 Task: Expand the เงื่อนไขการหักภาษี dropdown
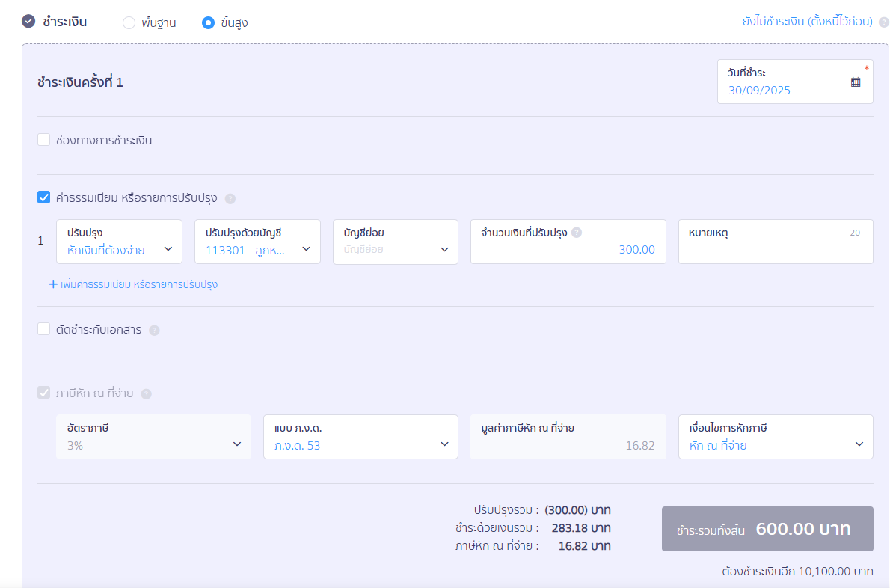coord(775,437)
